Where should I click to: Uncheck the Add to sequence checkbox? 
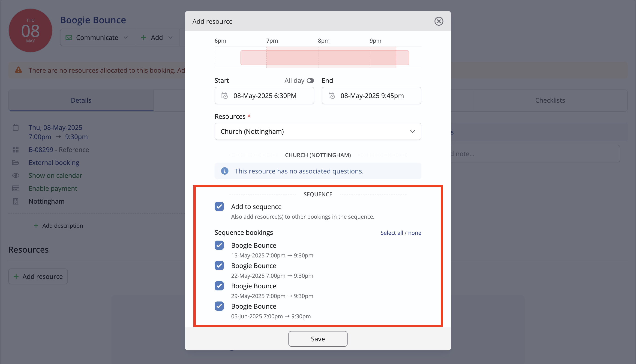pyautogui.click(x=219, y=206)
